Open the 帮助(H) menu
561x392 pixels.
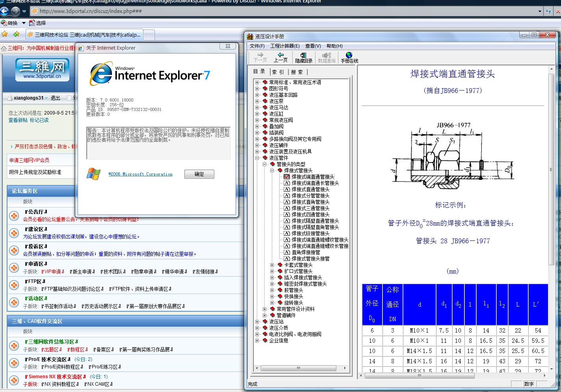click(334, 46)
